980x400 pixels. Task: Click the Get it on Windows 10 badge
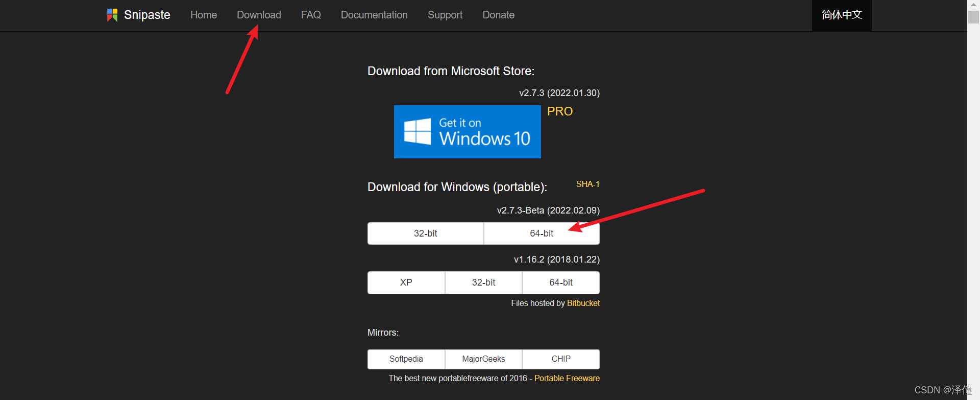click(468, 132)
